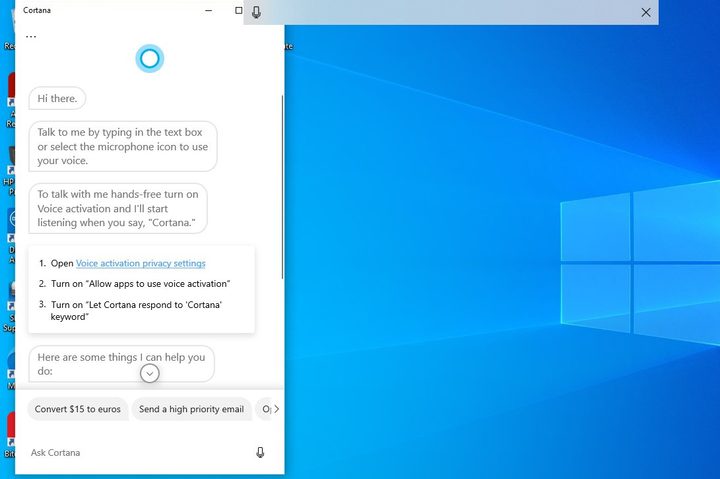Click the Ask Cortana text box
The image size is (720, 479).
(x=138, y=452)
